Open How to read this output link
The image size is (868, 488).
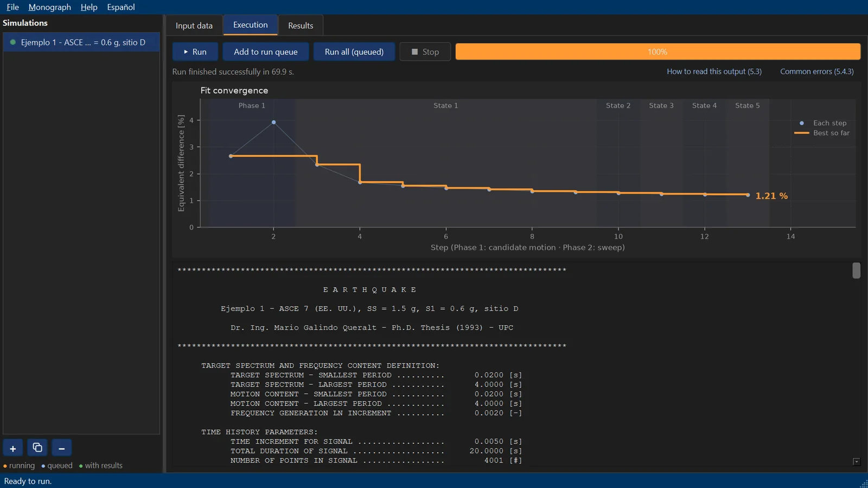click(x=714, y=72)
